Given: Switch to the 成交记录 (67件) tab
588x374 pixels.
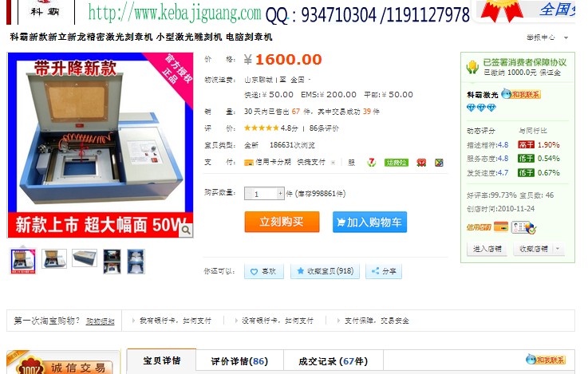Looking at the screenshot, I should click(333, 361).
